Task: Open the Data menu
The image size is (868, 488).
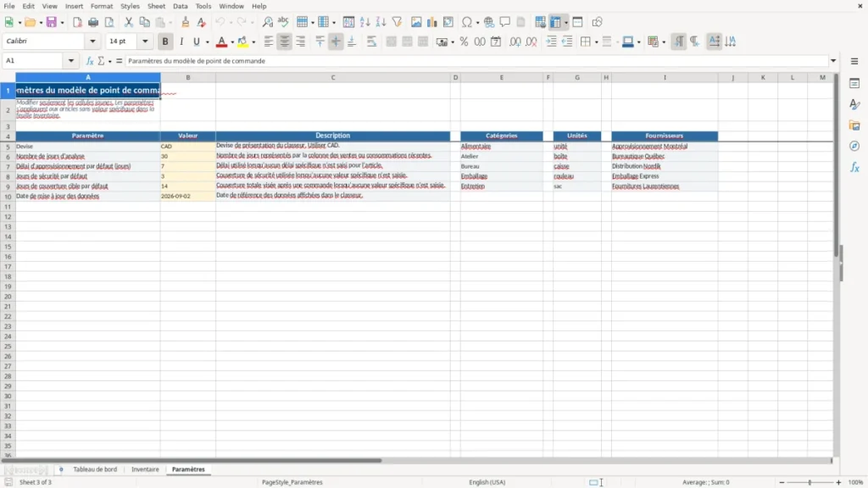Action: tap(180, 6)
